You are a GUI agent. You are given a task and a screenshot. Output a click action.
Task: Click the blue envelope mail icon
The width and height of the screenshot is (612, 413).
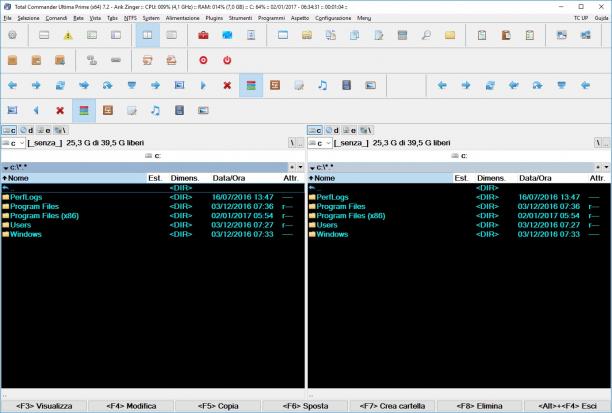pos(227,36)
